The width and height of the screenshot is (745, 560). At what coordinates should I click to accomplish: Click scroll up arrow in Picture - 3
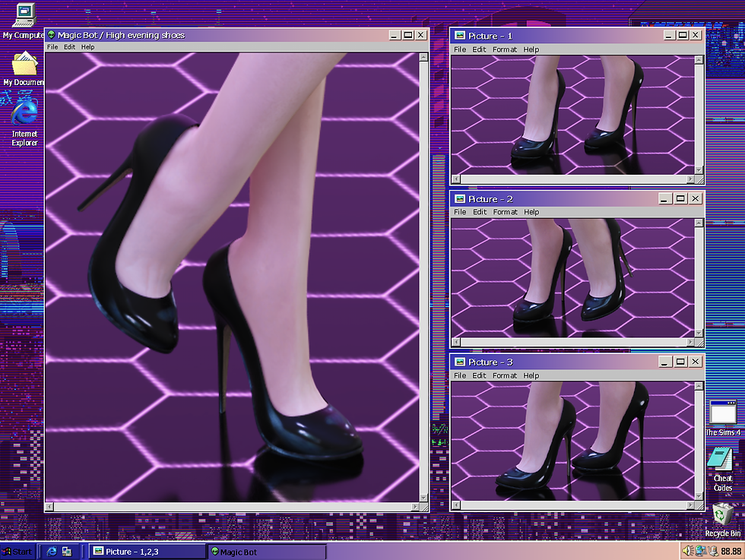699,386
